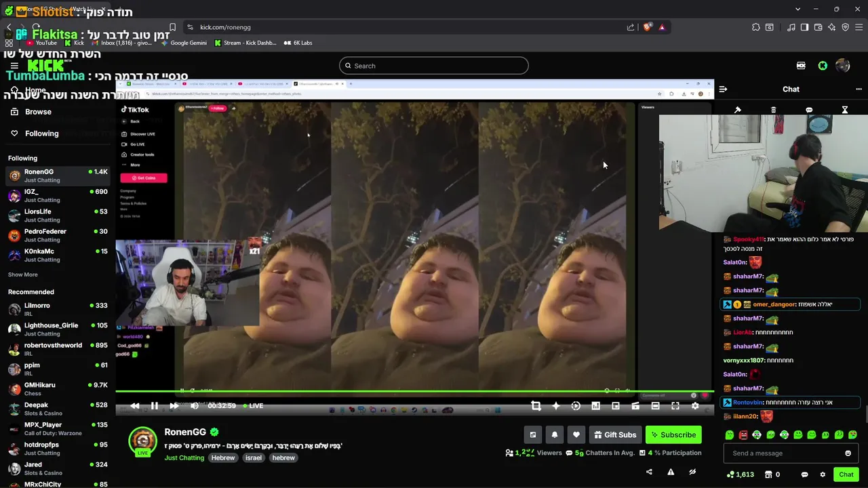Open PedroFederer channel in sidebar
The width and height of the screenshot is (868, 488).
point(57,235)
